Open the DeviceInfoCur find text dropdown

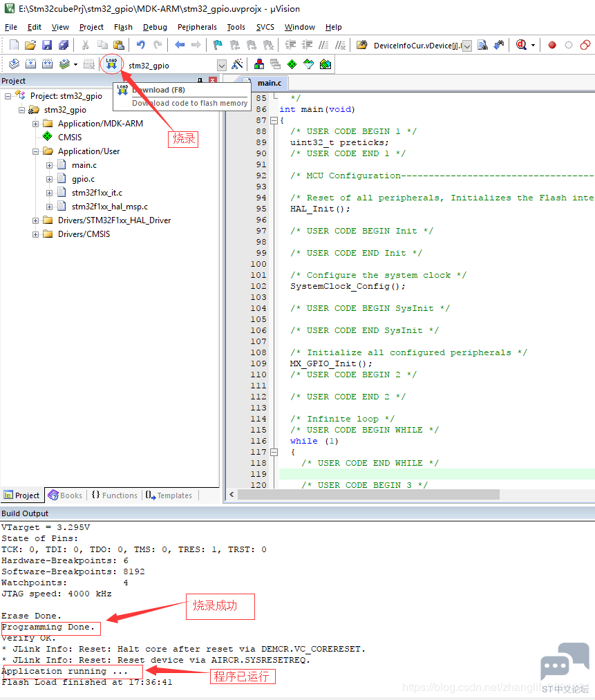click(x=467, y=46)
